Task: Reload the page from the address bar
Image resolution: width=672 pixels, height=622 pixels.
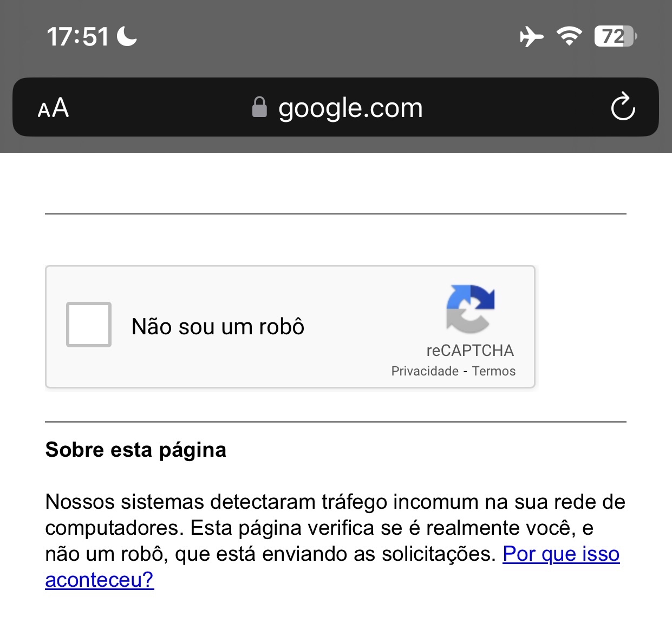Action: click(x=623, y=107)
